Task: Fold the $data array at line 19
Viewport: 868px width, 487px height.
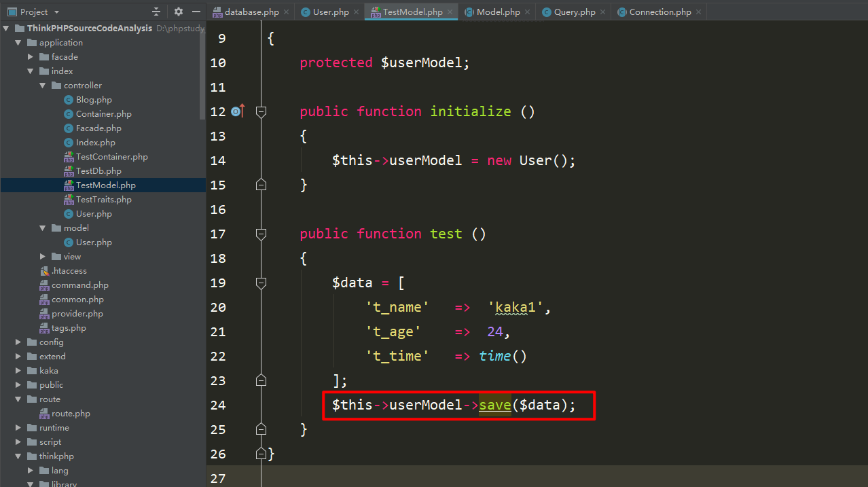Action: coord(261,283)
